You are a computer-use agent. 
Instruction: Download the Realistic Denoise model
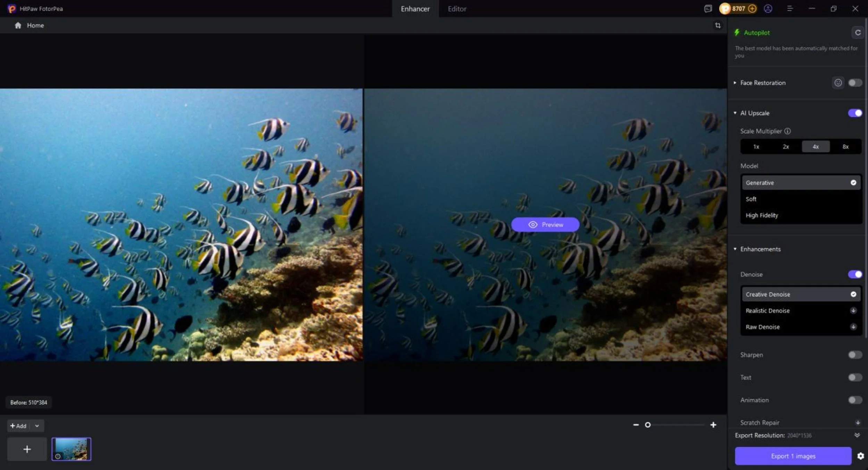pos(853,310)
